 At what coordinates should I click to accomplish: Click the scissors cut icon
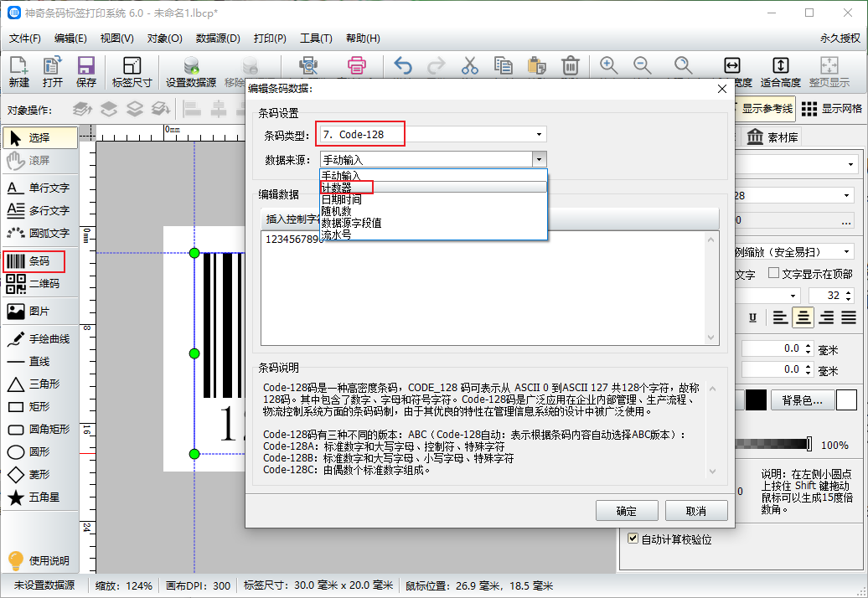469,66
